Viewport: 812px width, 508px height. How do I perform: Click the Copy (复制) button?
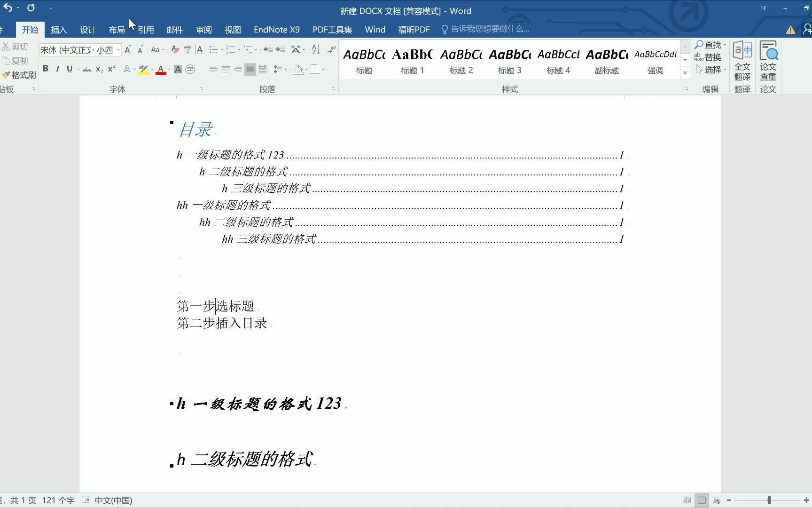pyautogui.click(x=15, y=61)
